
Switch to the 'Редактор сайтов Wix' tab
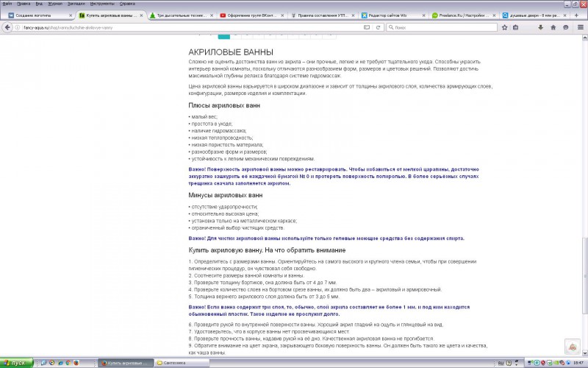(x=393, y=15)
